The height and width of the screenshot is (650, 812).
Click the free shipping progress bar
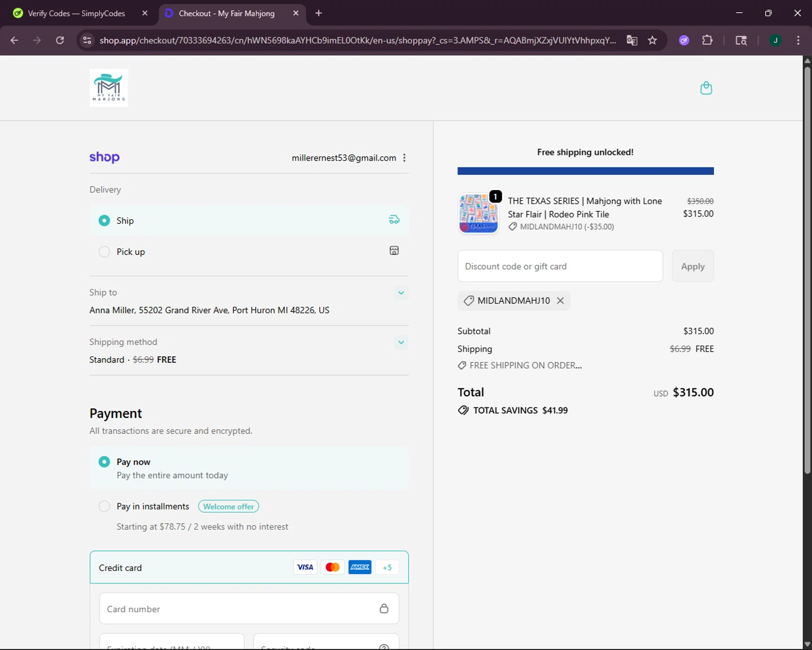point(586,171)
